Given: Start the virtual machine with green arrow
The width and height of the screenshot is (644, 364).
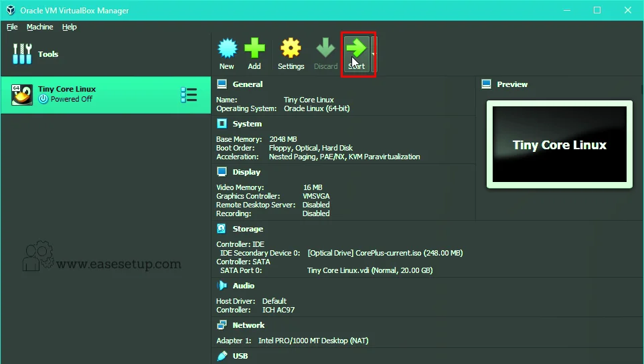Looking at the screenshot, I should [x=356, y=54].
